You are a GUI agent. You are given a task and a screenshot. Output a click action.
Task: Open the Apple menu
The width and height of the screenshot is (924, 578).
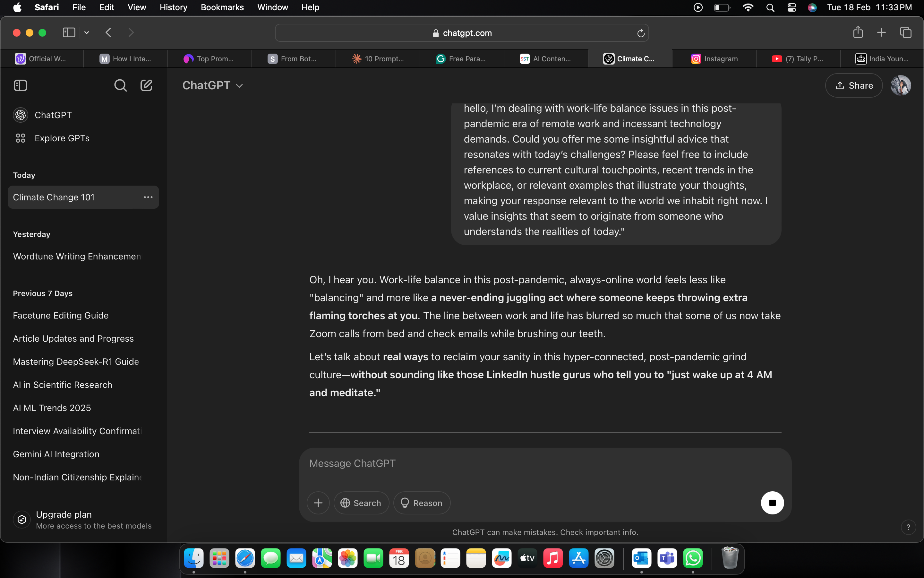(18, 7)
